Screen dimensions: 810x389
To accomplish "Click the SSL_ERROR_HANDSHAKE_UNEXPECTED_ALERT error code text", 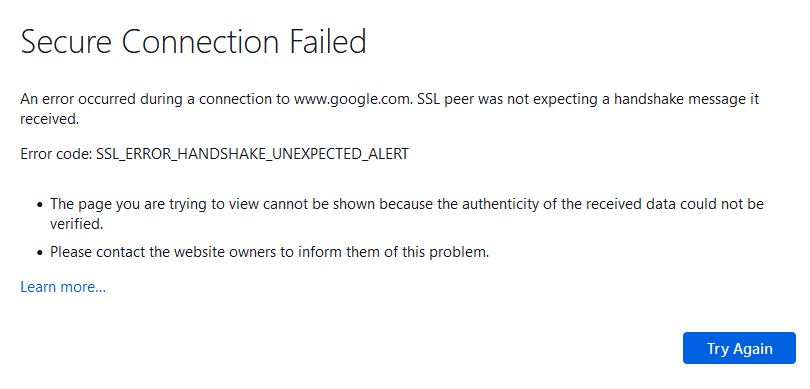I will tap(253, 154).
